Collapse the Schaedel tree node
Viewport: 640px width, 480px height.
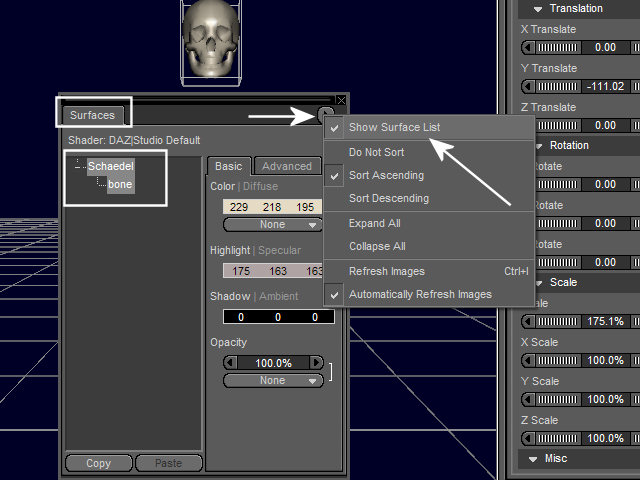pos(78,167)
